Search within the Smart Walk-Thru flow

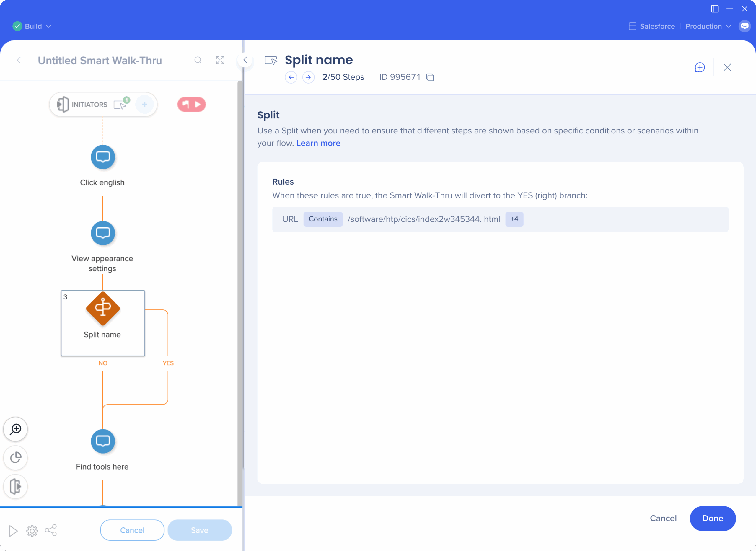tap(198, 60)
